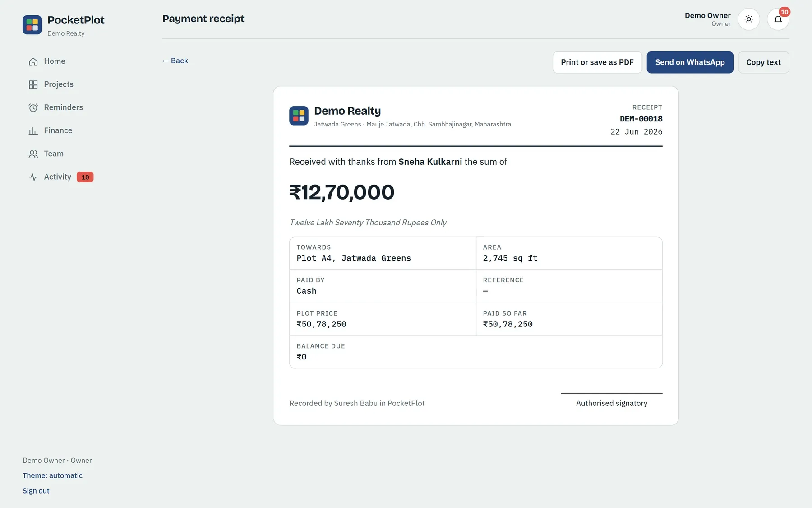Image resolution: width=812 pixels, height=508 pixels.
Task: Click the Plot Price ₹50,78,250 value
Action: [x=321, y=324]
